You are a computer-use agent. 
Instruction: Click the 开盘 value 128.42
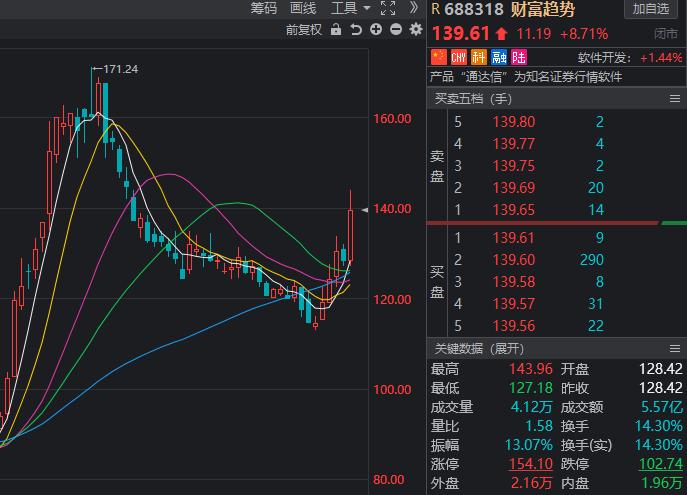tap(661, 369)
